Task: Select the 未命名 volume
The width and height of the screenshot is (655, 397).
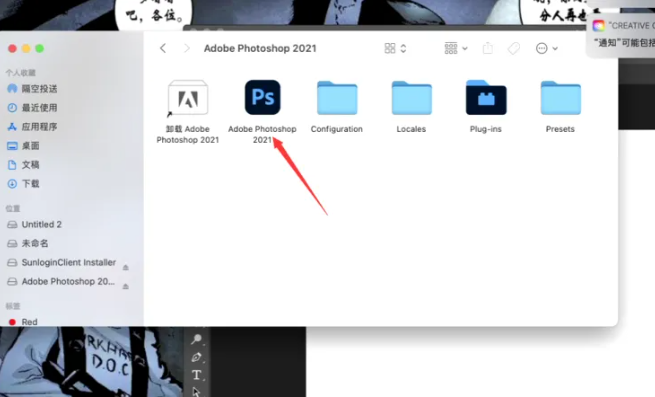Action: pos(28,243)
